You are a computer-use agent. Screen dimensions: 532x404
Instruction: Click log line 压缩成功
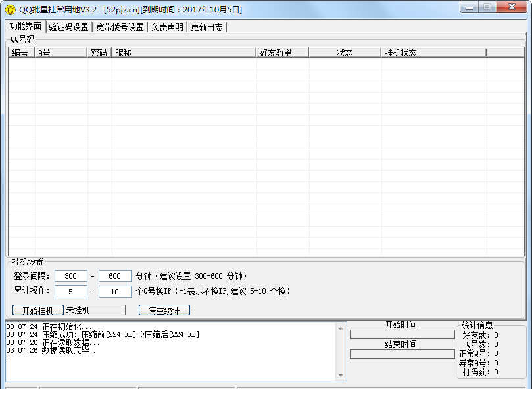tap(103, 335)
